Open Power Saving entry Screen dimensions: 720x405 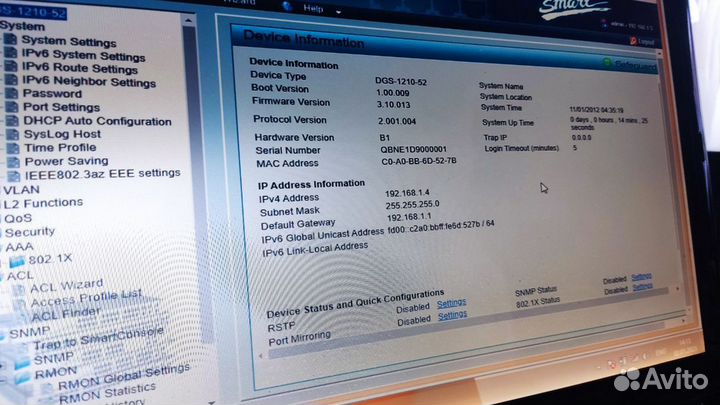point(67,161)
